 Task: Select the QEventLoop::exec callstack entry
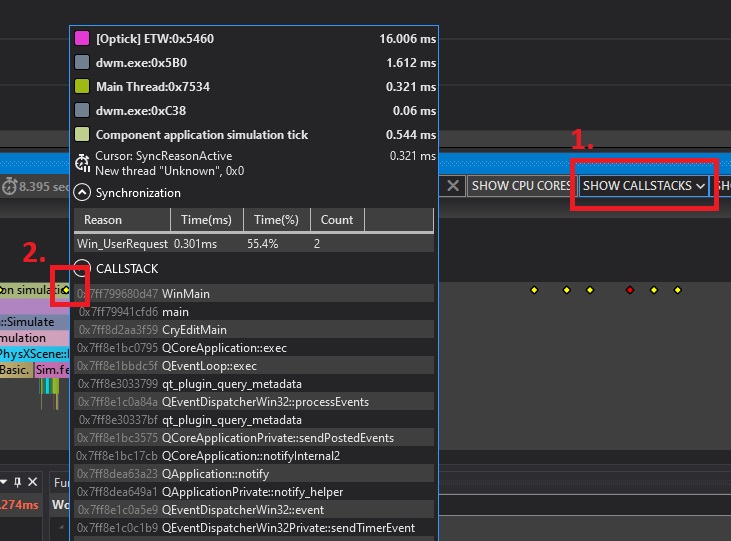pos(209,366)
